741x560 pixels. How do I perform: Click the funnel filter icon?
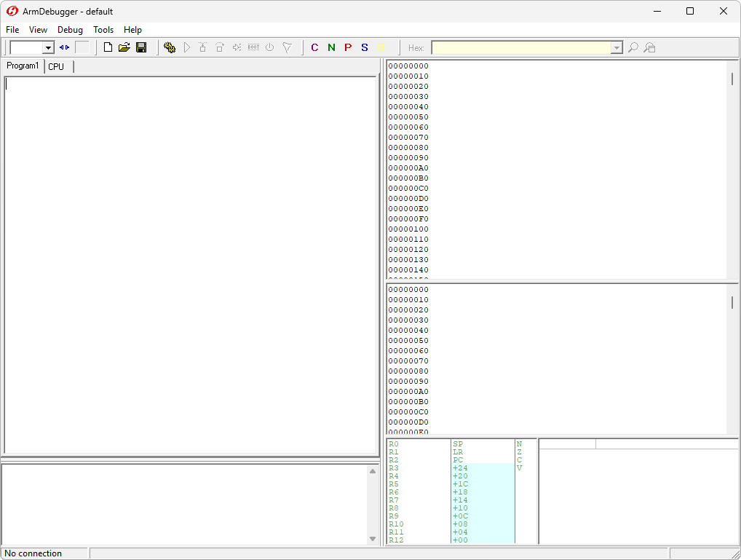point(287,47)
